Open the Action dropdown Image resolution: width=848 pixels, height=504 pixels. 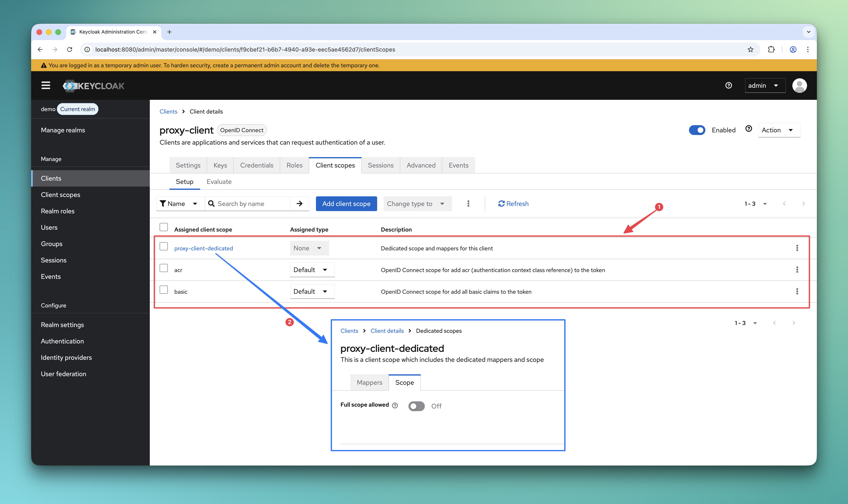[779, 130]
